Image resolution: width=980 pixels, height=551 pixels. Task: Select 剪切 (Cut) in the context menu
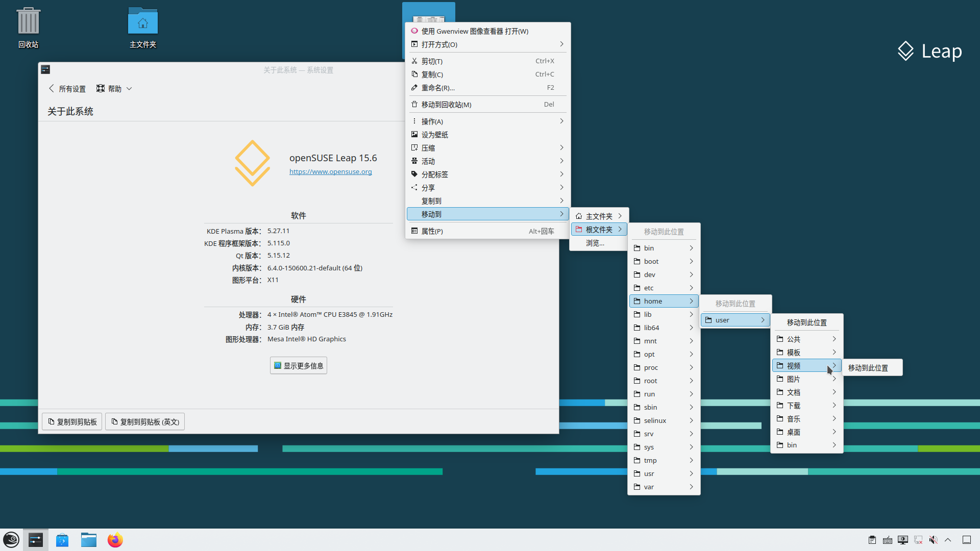coord(488,61)
